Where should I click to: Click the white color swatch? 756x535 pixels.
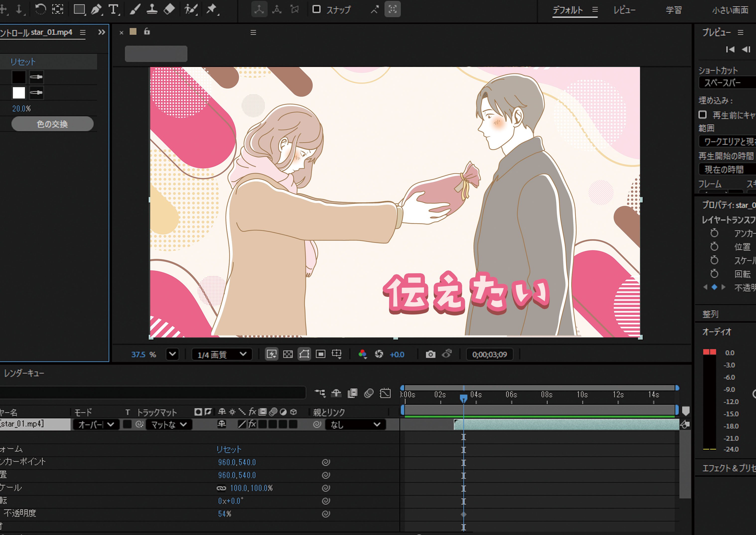click(x=19, y=93)
